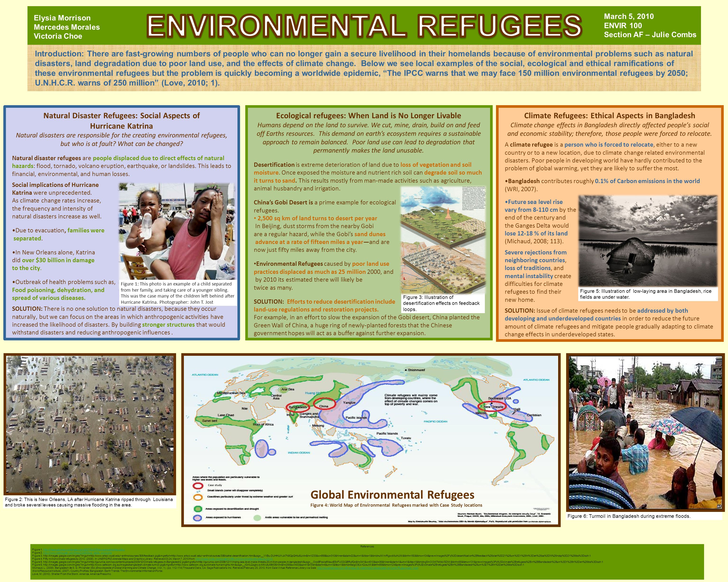Click the Figure 1 photo caption
The height and width of the screenshot is (582, 728).
tap(177, 293)
